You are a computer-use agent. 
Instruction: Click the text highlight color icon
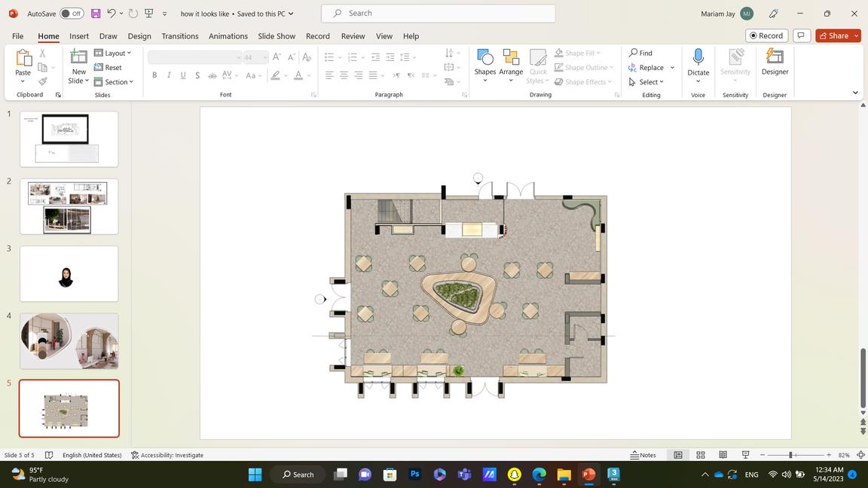pyautogui.click(x=275, y=75)
